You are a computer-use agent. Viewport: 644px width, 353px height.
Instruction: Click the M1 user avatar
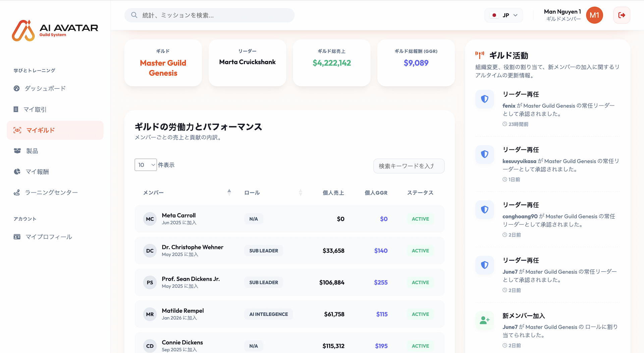pyautogui.click(x=594, y=15)
